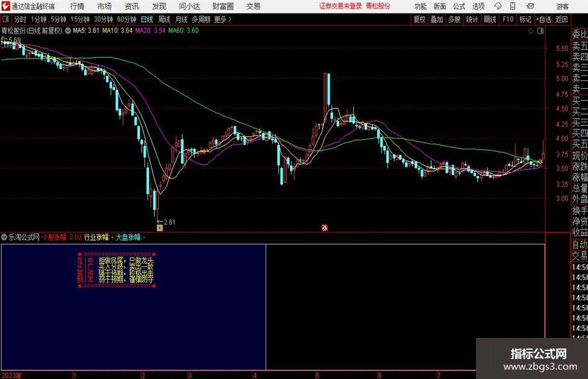Switch to the 30分钟 period tab
The height and width of the screenshot is (379, 588).
click(x=103, y=19)
